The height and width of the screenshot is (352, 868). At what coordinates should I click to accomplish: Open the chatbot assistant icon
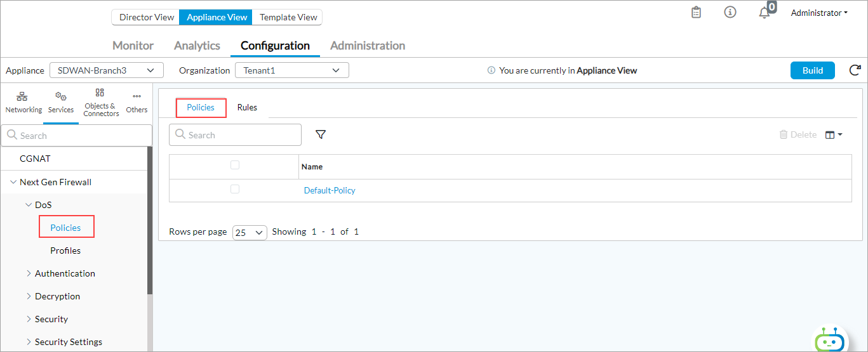point(829,341)
